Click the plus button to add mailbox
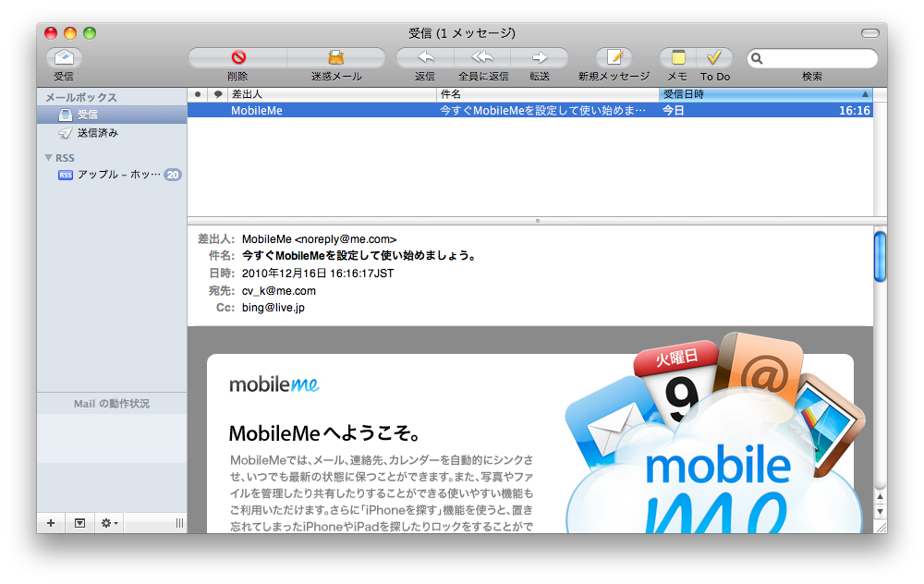 51,523
